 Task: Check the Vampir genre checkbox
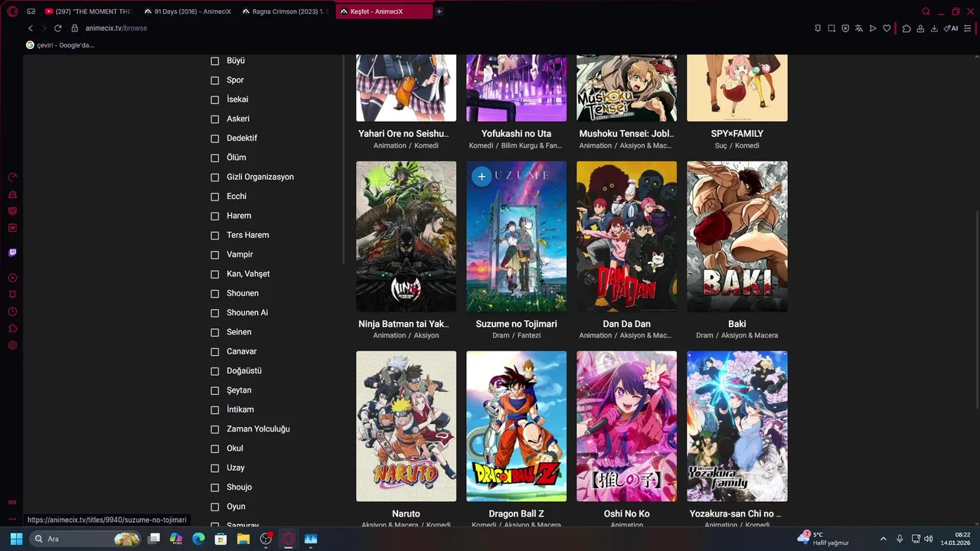(214, 255)
